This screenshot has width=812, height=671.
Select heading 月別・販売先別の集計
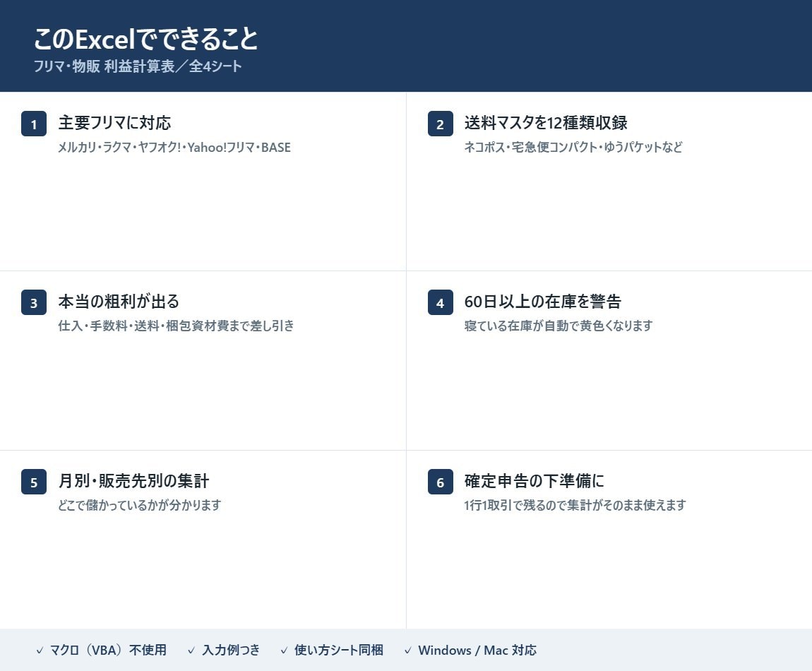pyautogui.click(x=133, y=481)
